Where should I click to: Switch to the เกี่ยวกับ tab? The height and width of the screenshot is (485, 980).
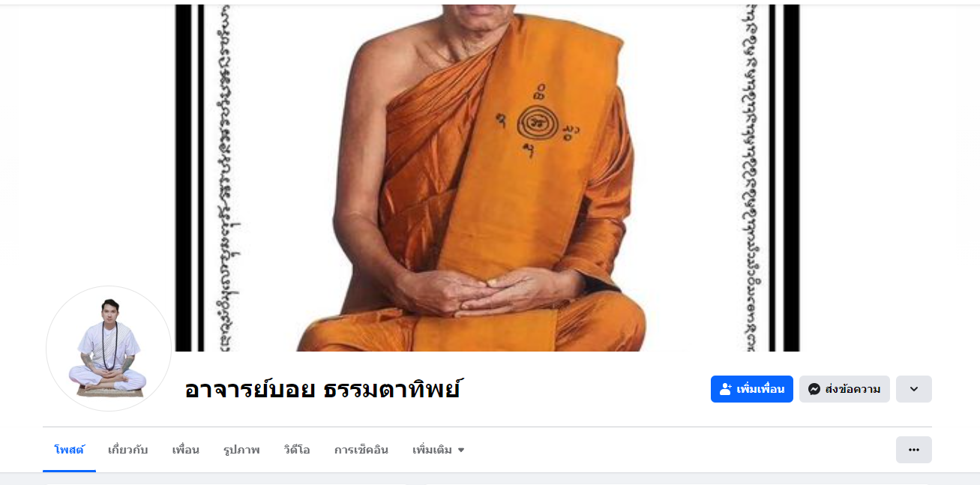tap(128, 450)
